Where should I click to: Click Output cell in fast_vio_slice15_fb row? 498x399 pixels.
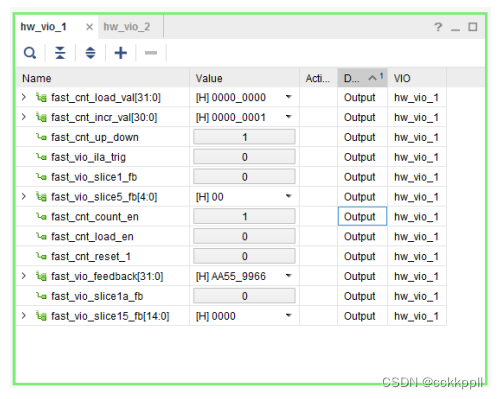pos(362,316)
